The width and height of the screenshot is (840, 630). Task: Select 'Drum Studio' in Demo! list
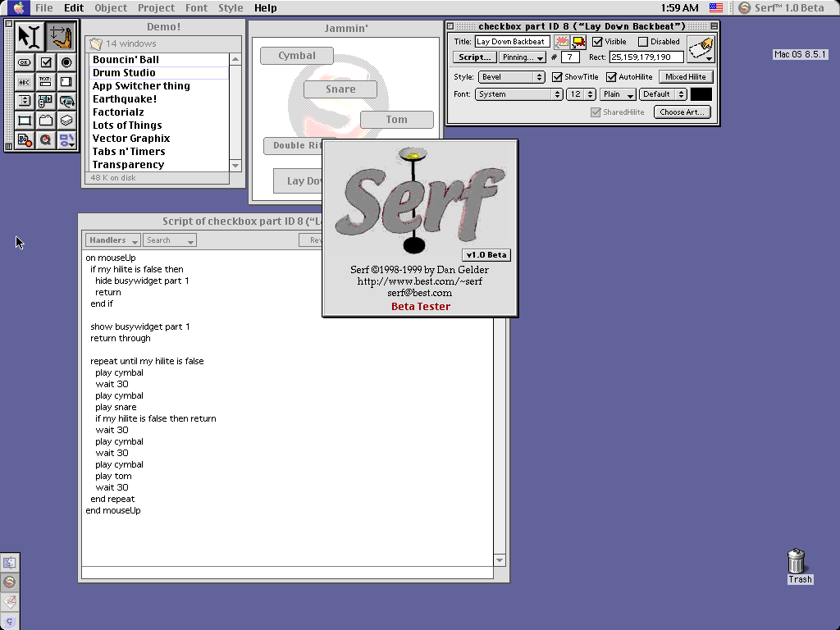pos(159,73)
